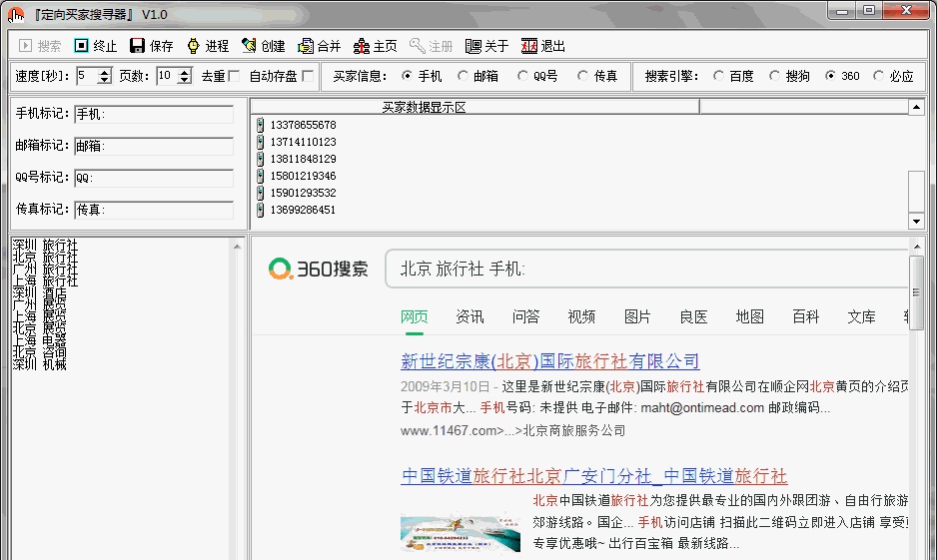937x560 pixels.
Task: Choose 必应 search engine
Action: (878, 76)
